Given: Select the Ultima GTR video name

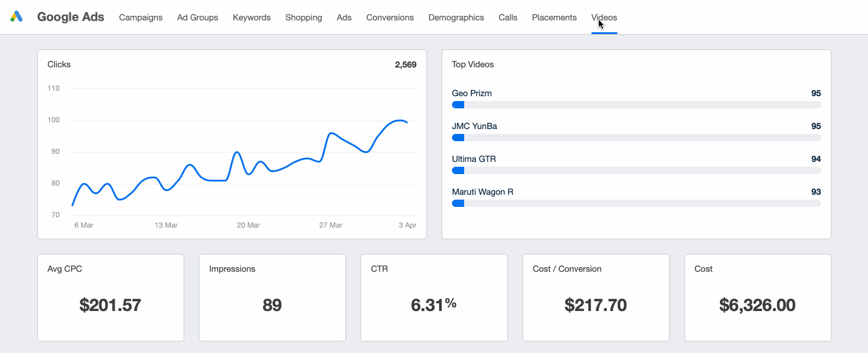Looking at the screenshot, I should pyautogui.click(x=474, y=159).
